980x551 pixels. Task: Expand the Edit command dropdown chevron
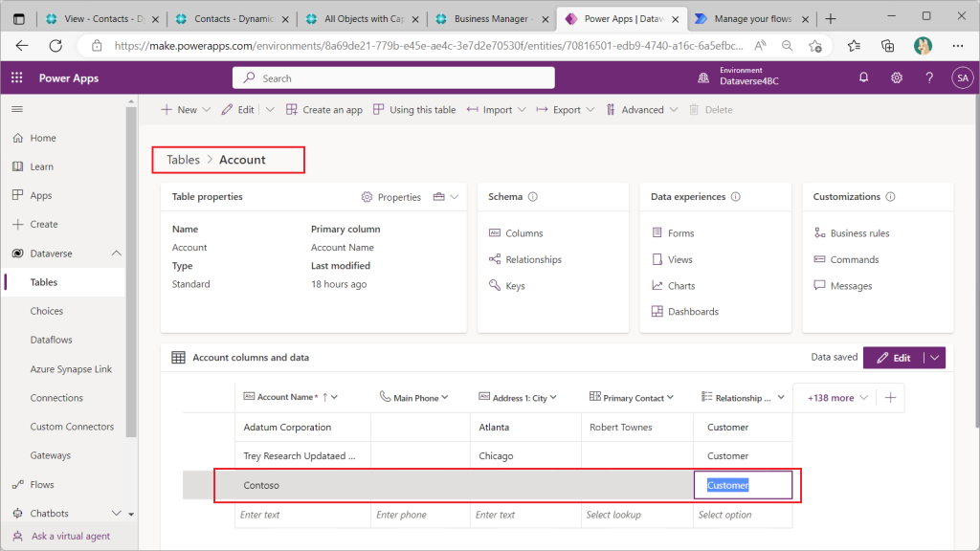[x=270, y=110]
